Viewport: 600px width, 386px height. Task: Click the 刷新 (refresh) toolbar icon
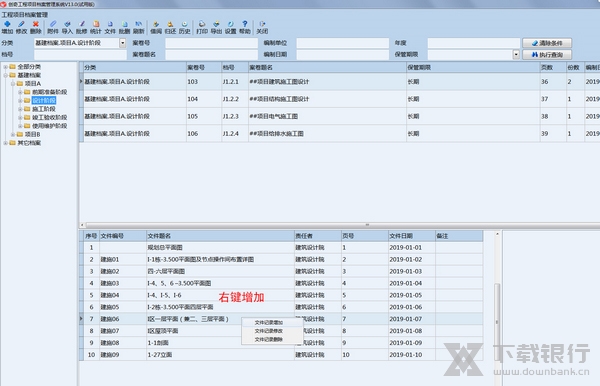click(x=139, y=27)
